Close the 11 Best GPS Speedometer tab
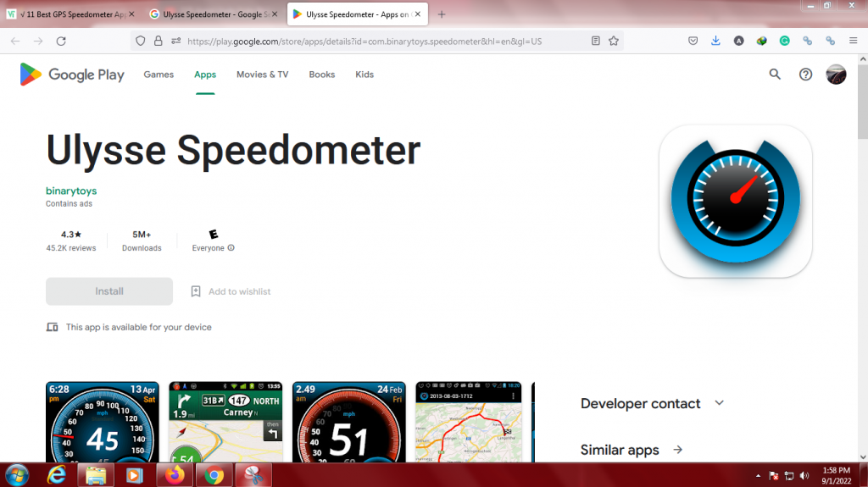The width and height of the screenshot is (868, 487). click(131, 14)
